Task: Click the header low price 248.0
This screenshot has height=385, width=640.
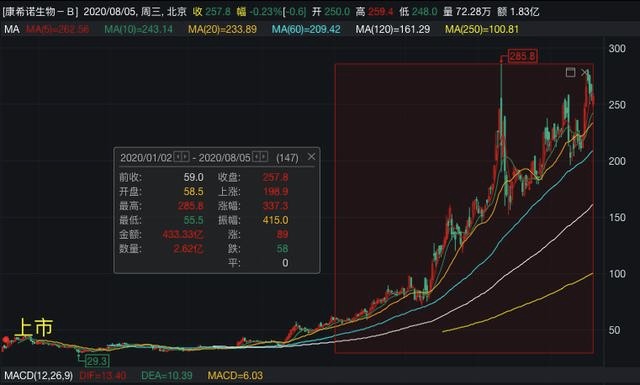Action: [424, 11]
